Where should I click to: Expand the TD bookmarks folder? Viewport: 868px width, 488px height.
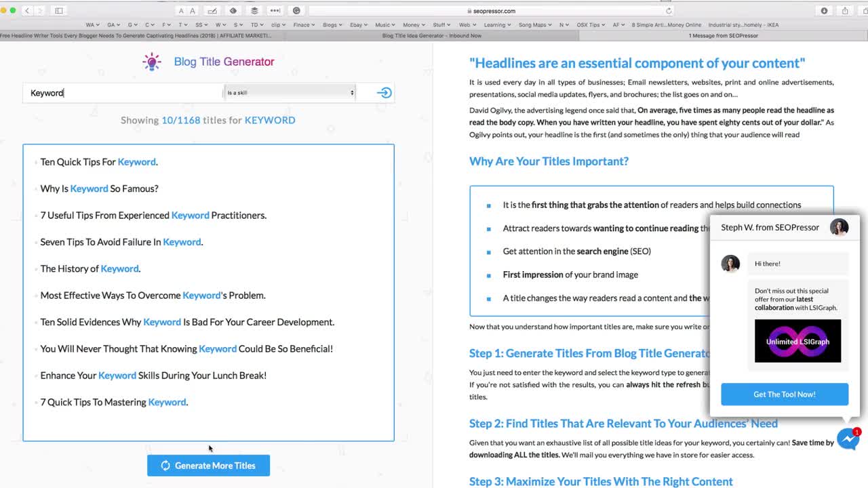coord(257,25)
